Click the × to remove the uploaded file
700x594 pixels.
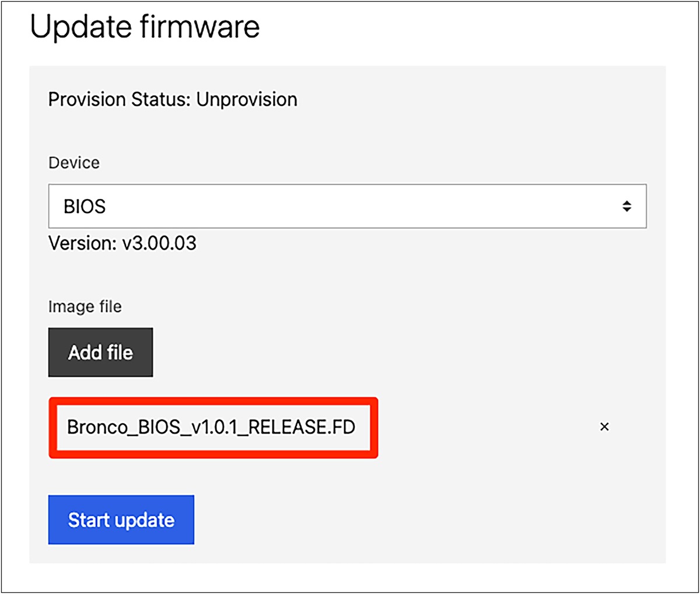604,427
